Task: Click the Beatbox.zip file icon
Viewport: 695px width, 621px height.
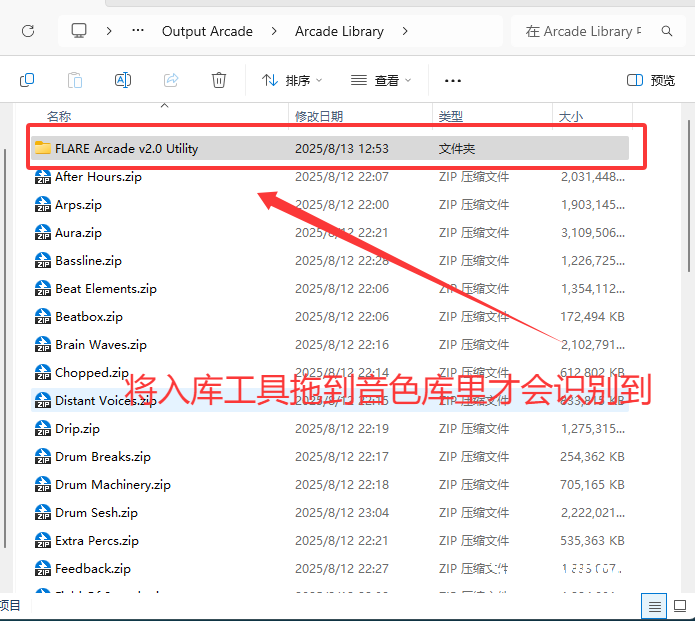Action: tap(43, 316)
